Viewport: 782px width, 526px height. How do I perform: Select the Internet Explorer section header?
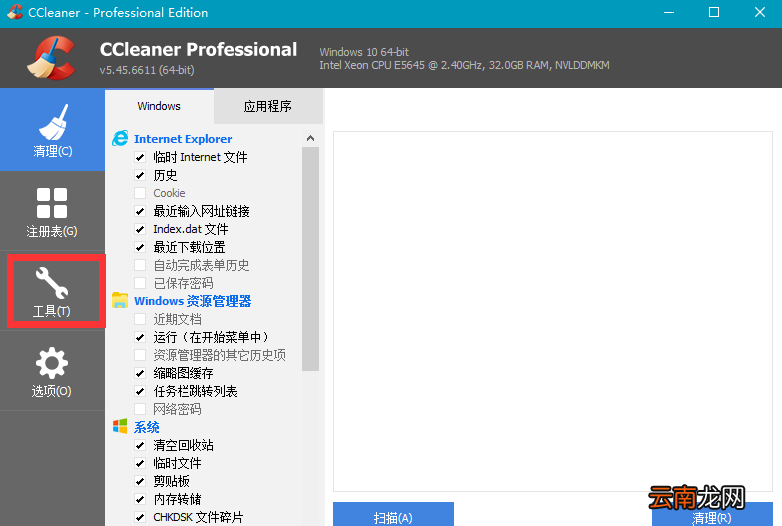click(183, 139)
